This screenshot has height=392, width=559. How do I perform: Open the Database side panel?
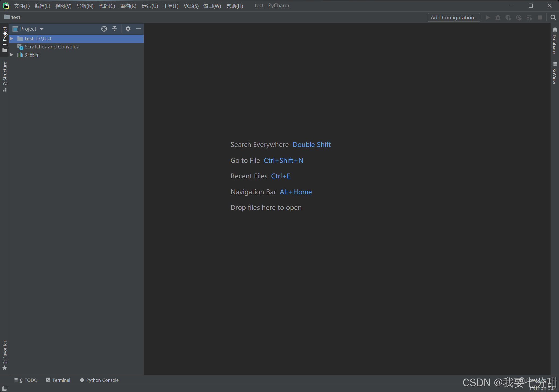click(554, 41)
